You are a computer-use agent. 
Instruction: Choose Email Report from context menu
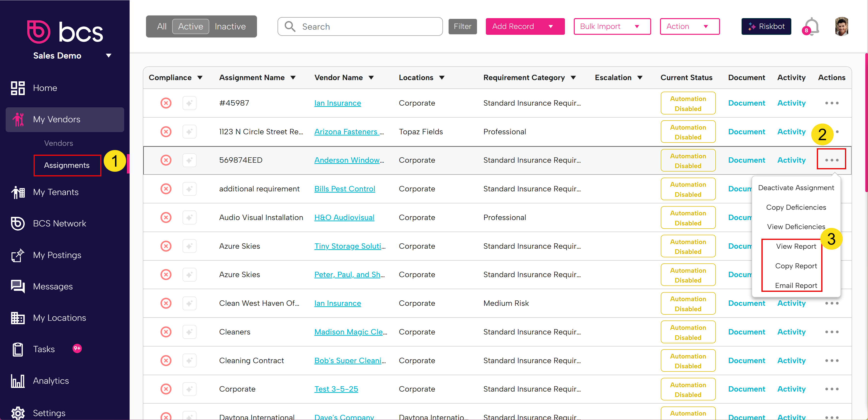[x=795, y=285]
